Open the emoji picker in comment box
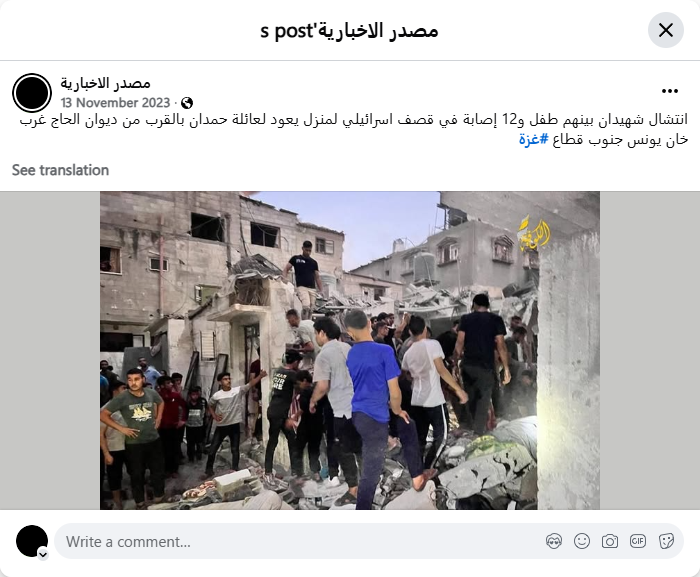Viewport: 700px width, 577px height. click(x=582, y=541)
